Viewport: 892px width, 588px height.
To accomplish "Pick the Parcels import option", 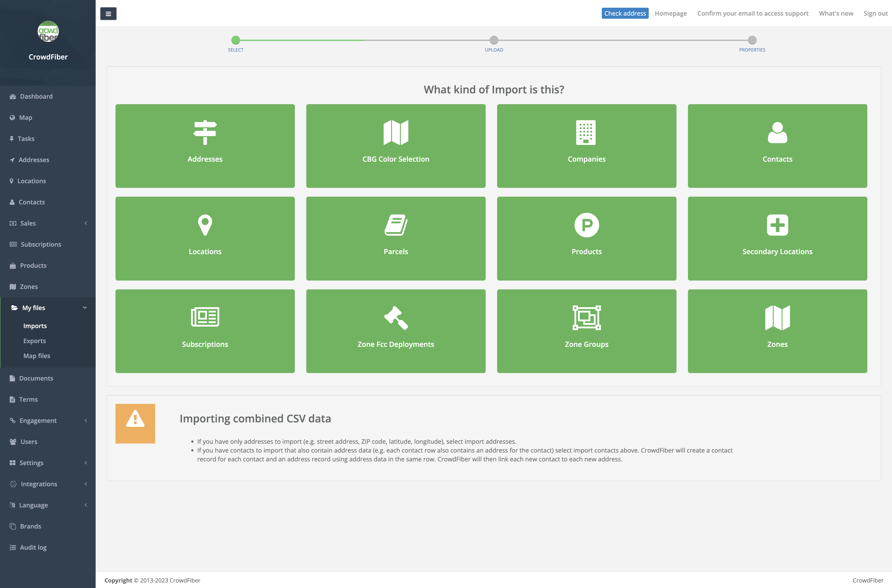I will pos(396,239).
